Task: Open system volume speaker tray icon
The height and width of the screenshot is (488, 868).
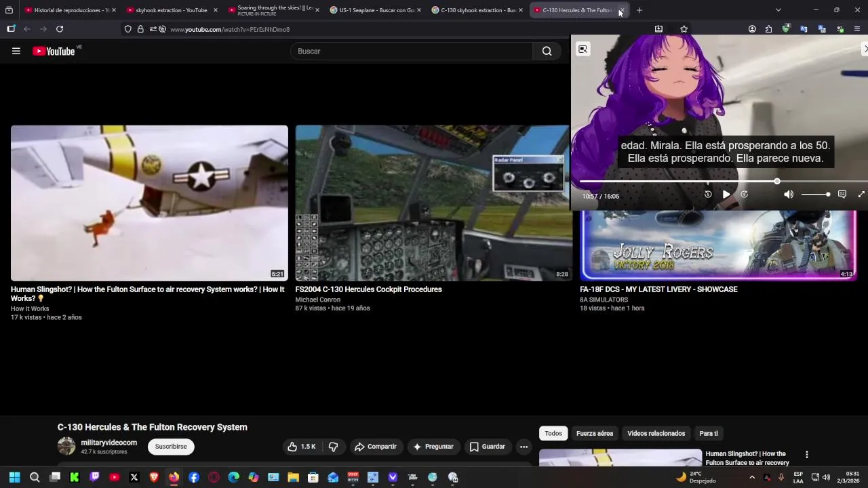Action: click(826, 477)
